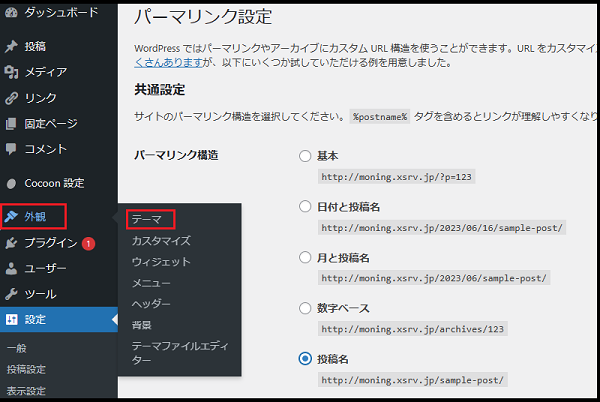This screenshot has height=402, width=600.
Task: Click the circle icon beside Cocoon 設定
Action: pyautogui.click(x=11, y=184)
